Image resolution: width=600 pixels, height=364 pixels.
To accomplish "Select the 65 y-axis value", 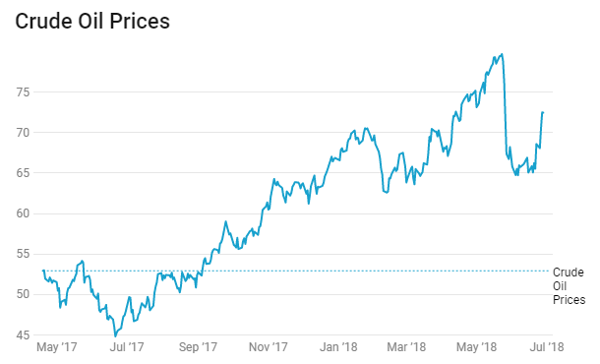I will tap(23, 173).
